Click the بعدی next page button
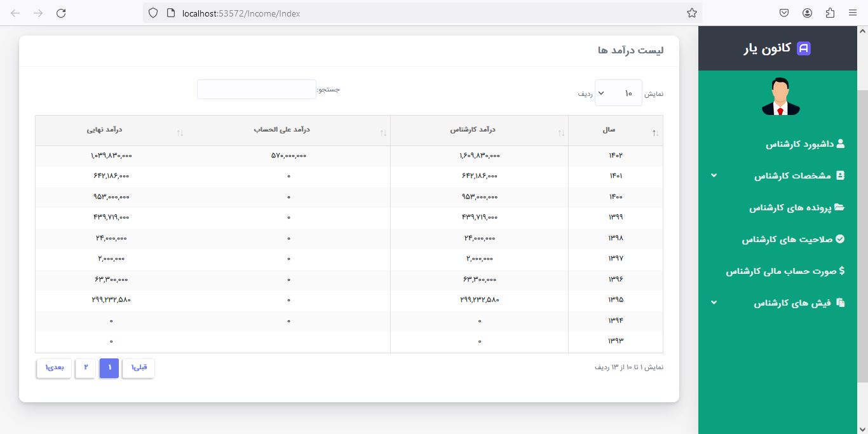Viewport: 868px width, 434px height. pos(54,368)
